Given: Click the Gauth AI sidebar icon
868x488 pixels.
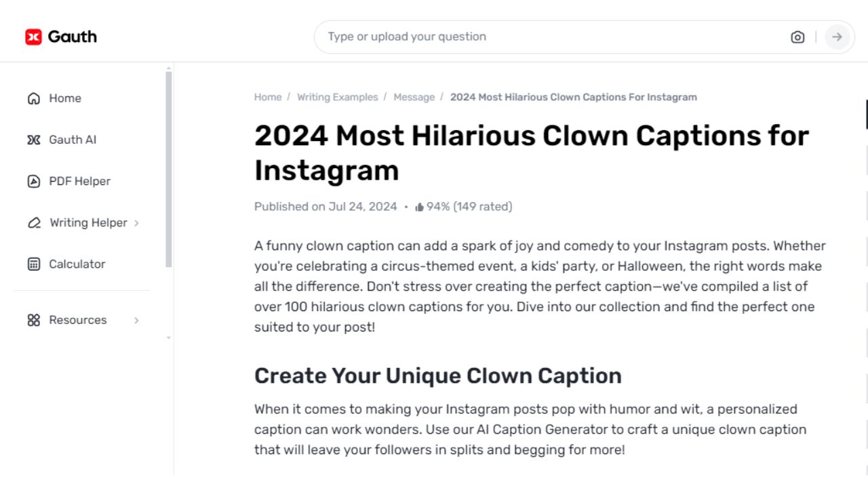Looking at the screenshot, I should point(34,140).
